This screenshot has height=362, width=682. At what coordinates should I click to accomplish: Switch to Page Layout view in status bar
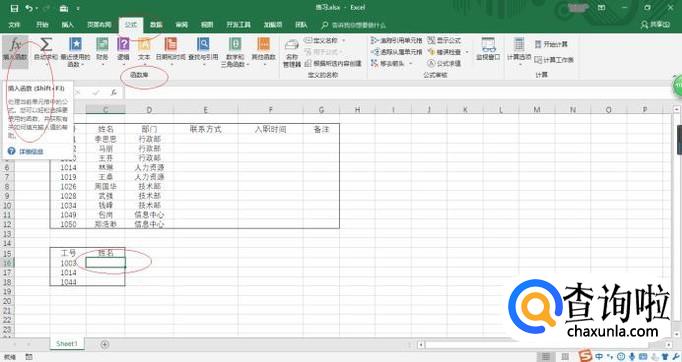(565, 357)
